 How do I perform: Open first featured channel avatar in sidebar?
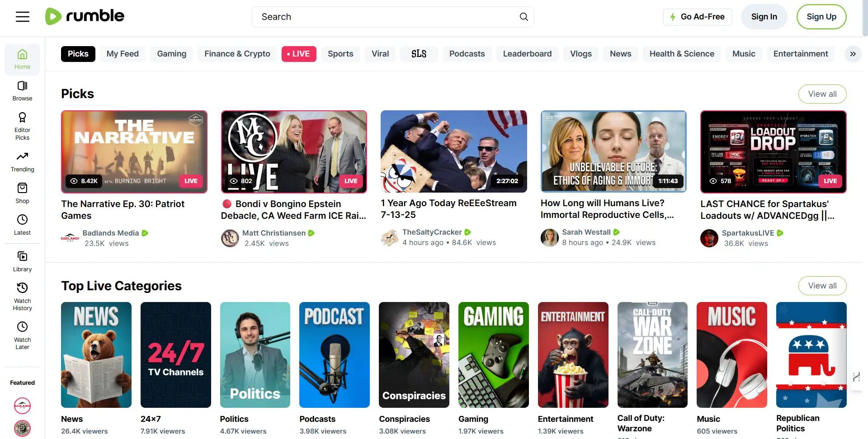click(x=22, y=406)
